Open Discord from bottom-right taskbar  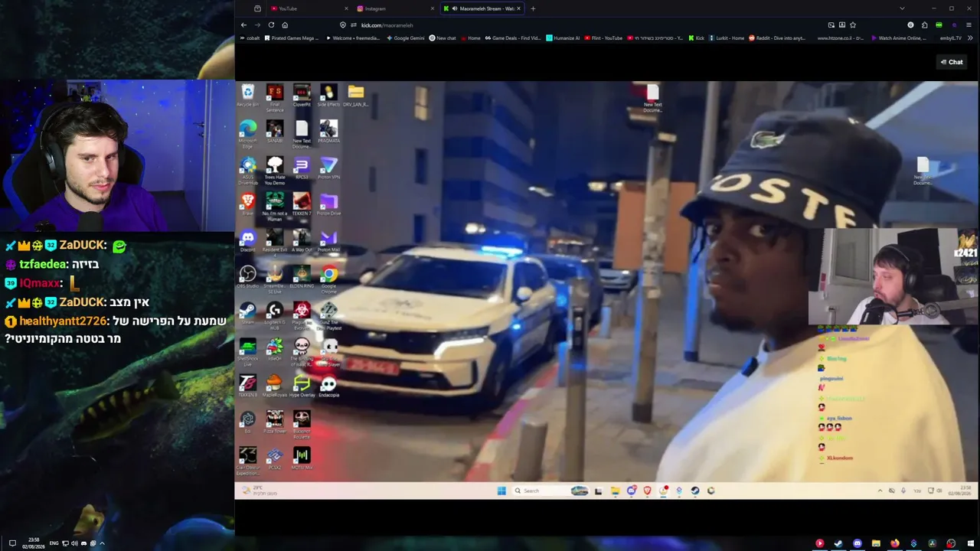(857, 543)
